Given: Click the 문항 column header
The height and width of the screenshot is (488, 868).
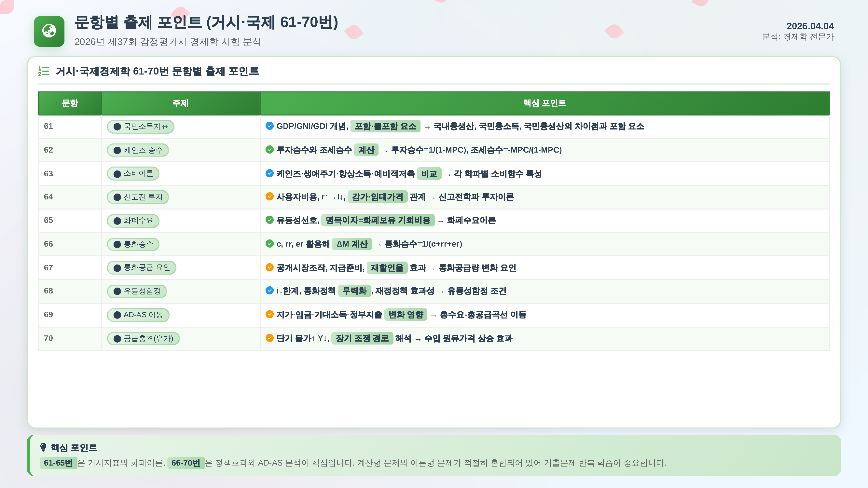Looking at the screenshot, I should 70,103.
